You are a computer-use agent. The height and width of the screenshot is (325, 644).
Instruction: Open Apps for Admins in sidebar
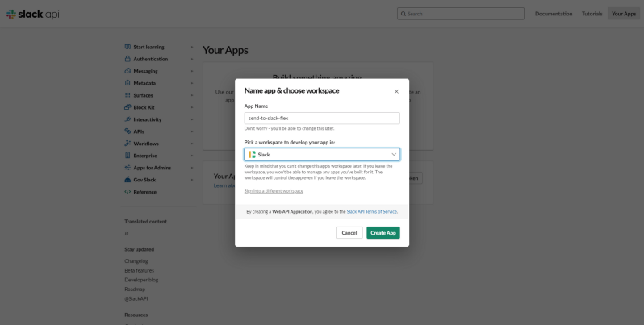(153, 168)
